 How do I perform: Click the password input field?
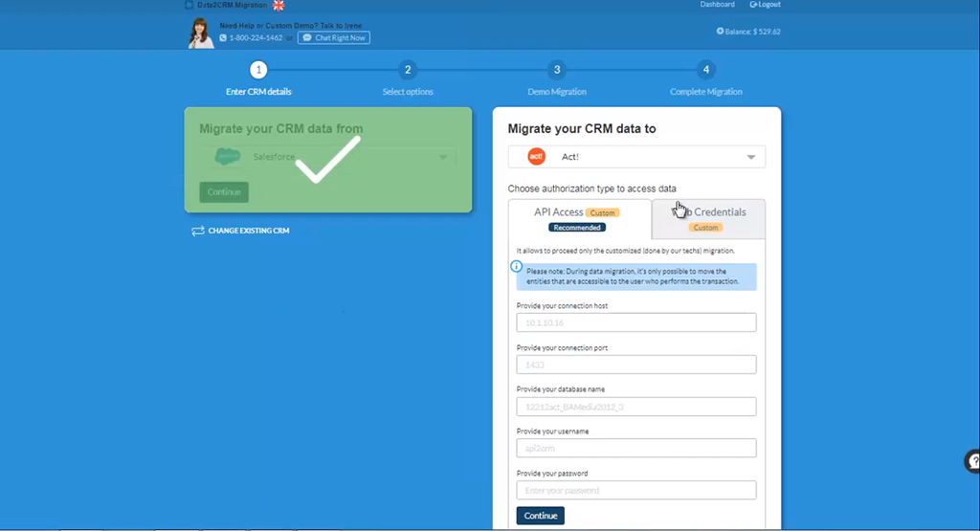(x=636, y=491)
